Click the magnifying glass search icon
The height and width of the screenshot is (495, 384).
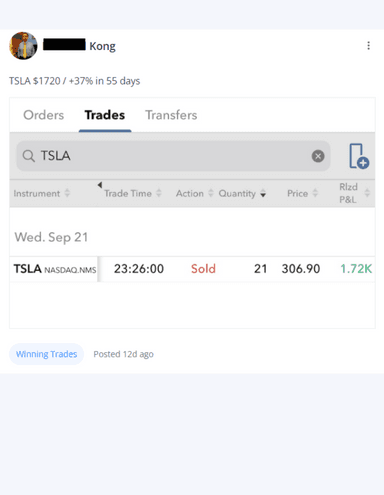(29, 156)
